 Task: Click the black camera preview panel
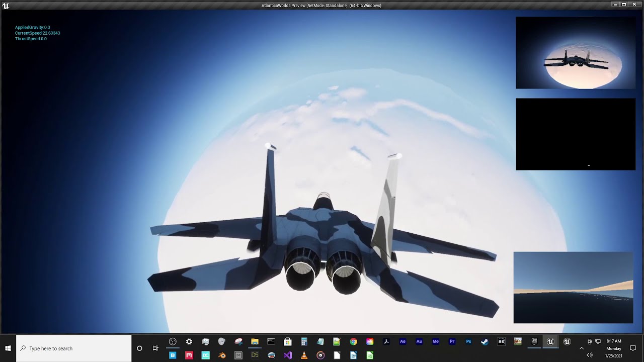(x=576, y=134)
